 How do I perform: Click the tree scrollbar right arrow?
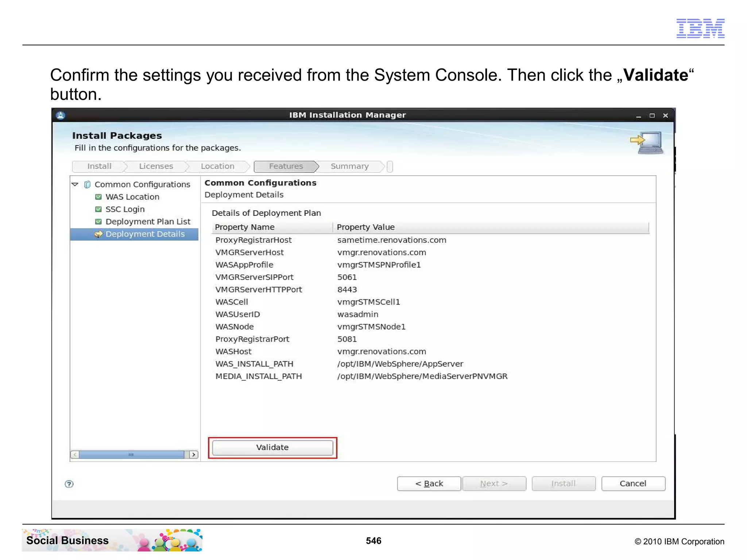pos(194,455)
